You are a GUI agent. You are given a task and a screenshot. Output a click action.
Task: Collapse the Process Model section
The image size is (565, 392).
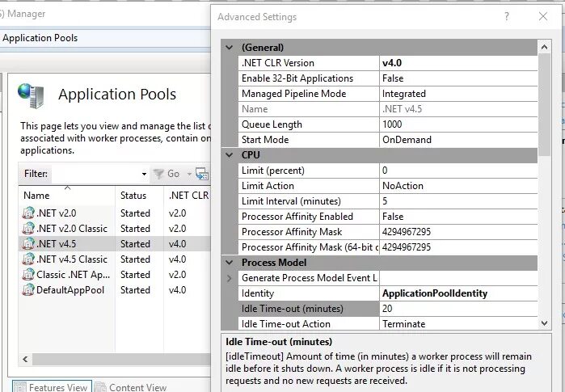pyautogui.click(x=229, y=263)
